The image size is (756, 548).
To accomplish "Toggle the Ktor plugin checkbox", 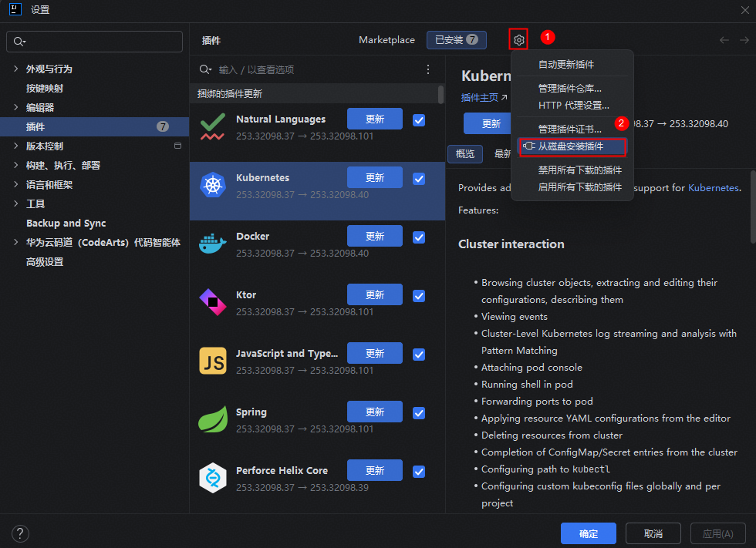I will pyautogui.click(x=419, y=296).
